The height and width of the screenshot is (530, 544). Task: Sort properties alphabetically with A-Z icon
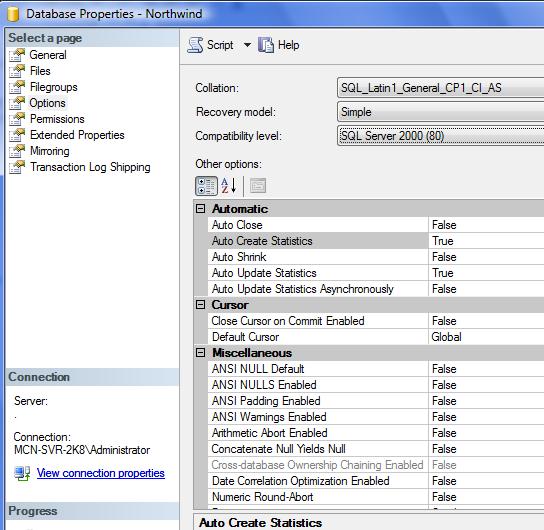coord(229,186)
